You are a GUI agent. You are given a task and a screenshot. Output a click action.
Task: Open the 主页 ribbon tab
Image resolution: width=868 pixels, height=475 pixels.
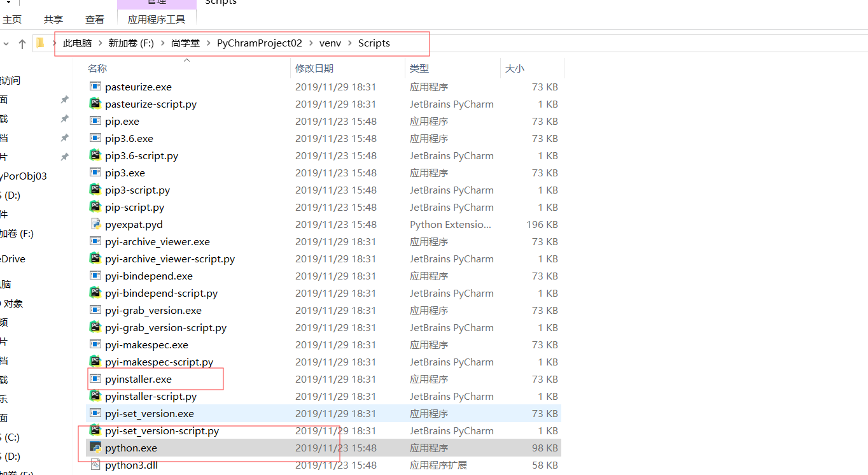(x=12, y=20)
